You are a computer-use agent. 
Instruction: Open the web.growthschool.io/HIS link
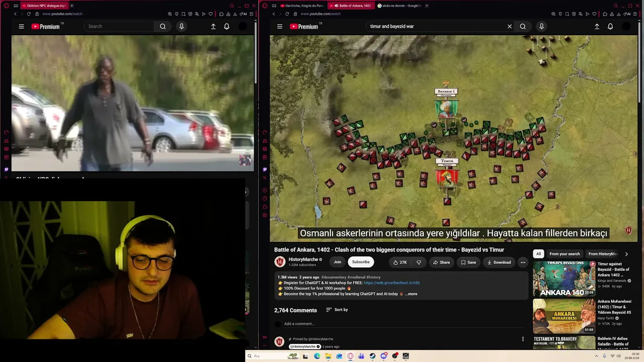click(x=391, y=283)
